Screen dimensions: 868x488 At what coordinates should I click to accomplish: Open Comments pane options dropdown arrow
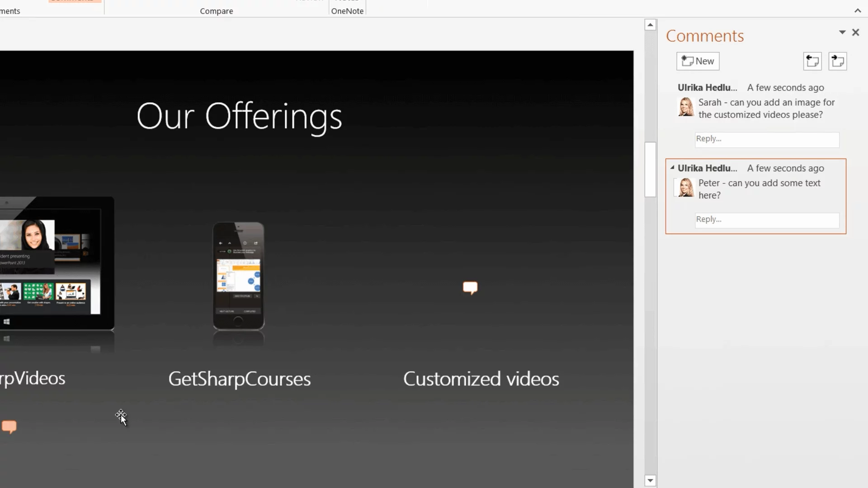tap(842, 33)
